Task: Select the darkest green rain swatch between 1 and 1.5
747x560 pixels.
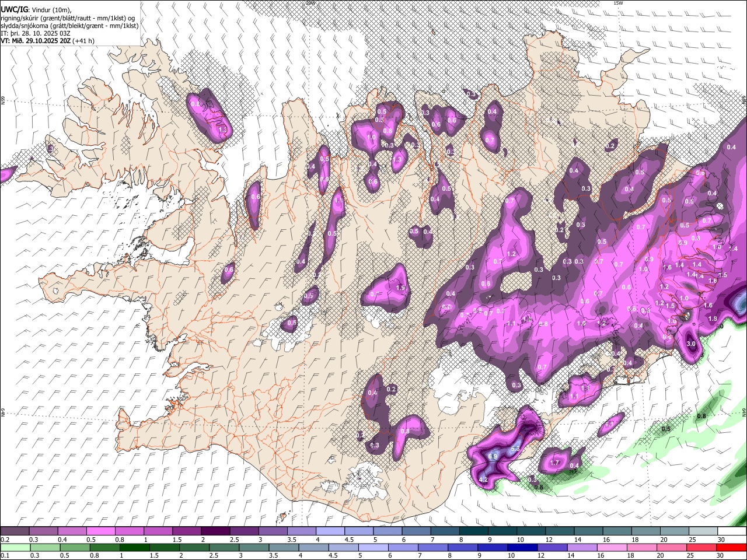Action: click(134, 547)
